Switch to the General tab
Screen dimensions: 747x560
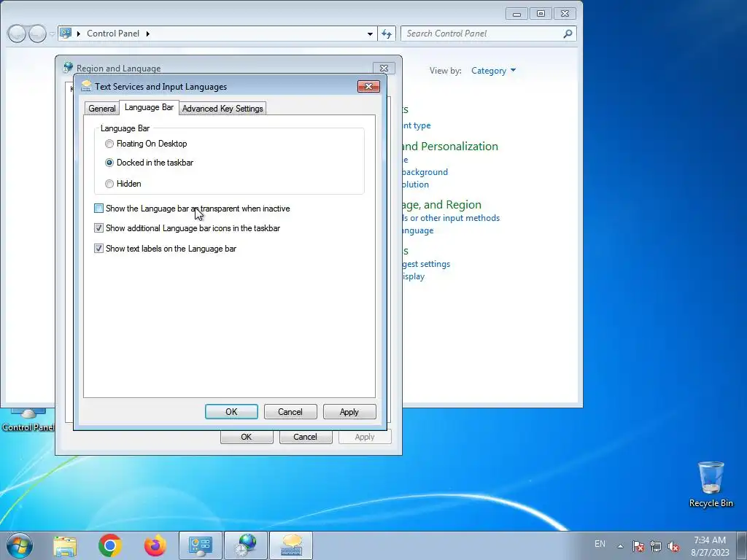pyautogui.click(x=101, y=109)
